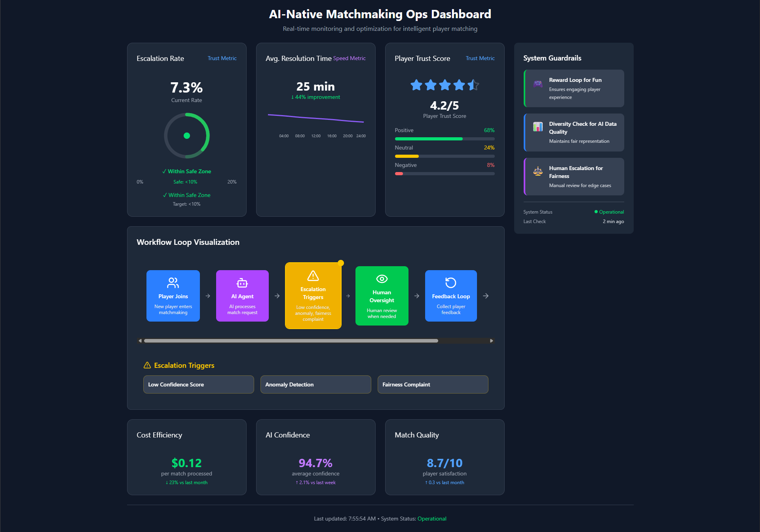Screen dimensions: 760x532
Task: Click the Escalation Rate circular gauge
Action: pos(187,136)
